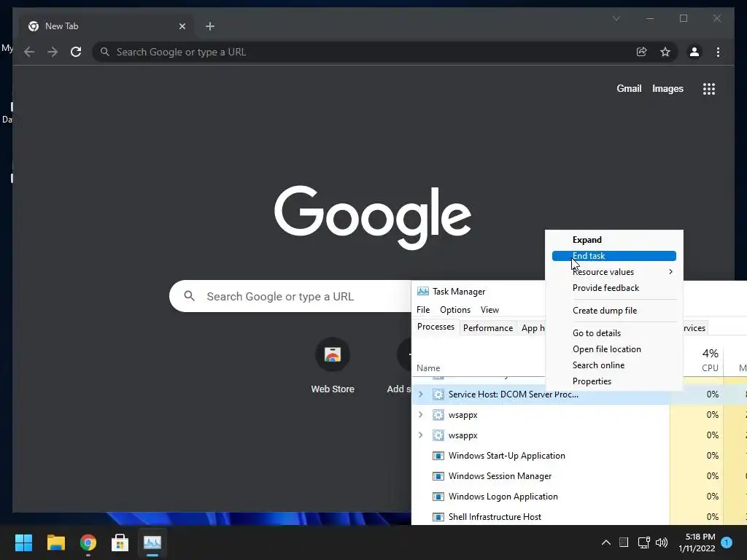Click the Service Host DCOM gear icon
The image size is (747, 560).
click(438, 394)
